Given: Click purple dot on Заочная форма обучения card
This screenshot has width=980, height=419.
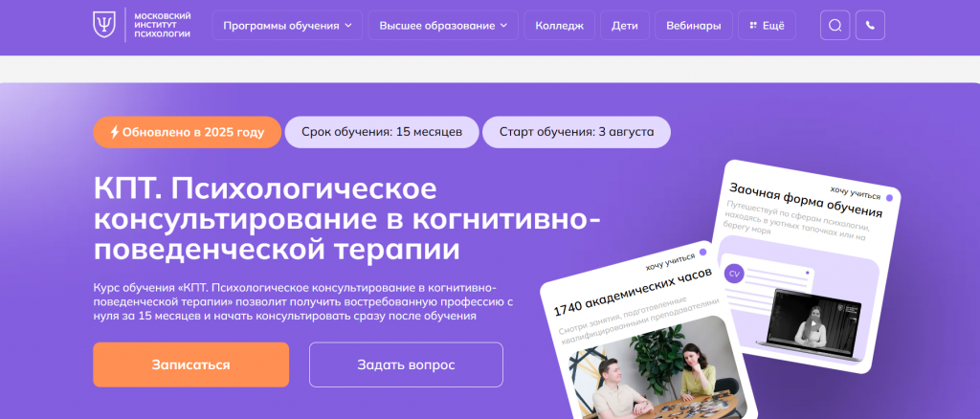Looking at the screenshot, I should tap(889, 198).
